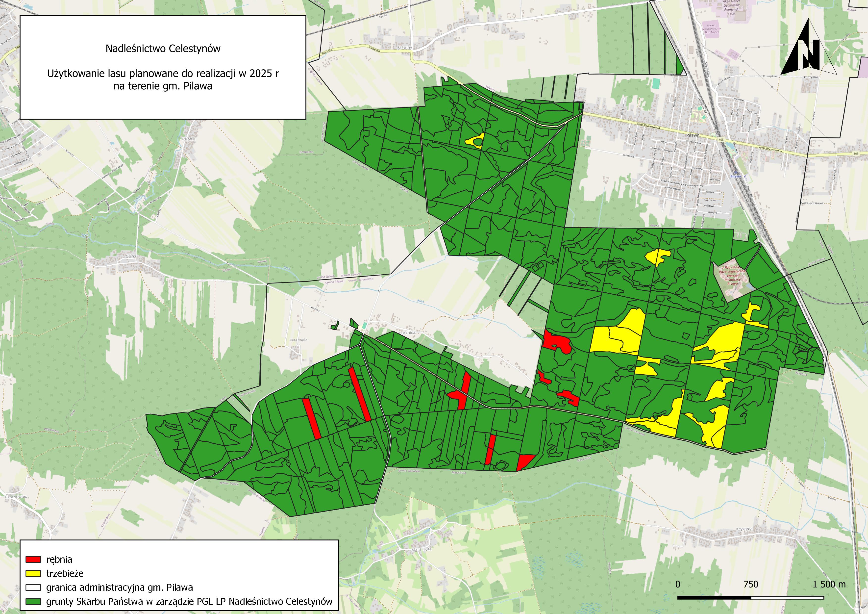Click the Stara Huta village label
Image resolution: width=868 pixels, height=614 pixels.
421,549
